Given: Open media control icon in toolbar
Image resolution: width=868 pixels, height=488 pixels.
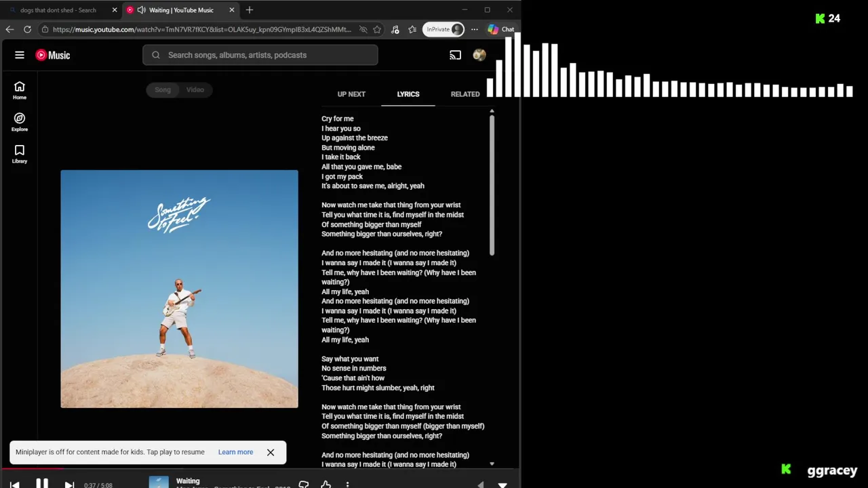Looking at the screenshot, I should tap(395, 29).
